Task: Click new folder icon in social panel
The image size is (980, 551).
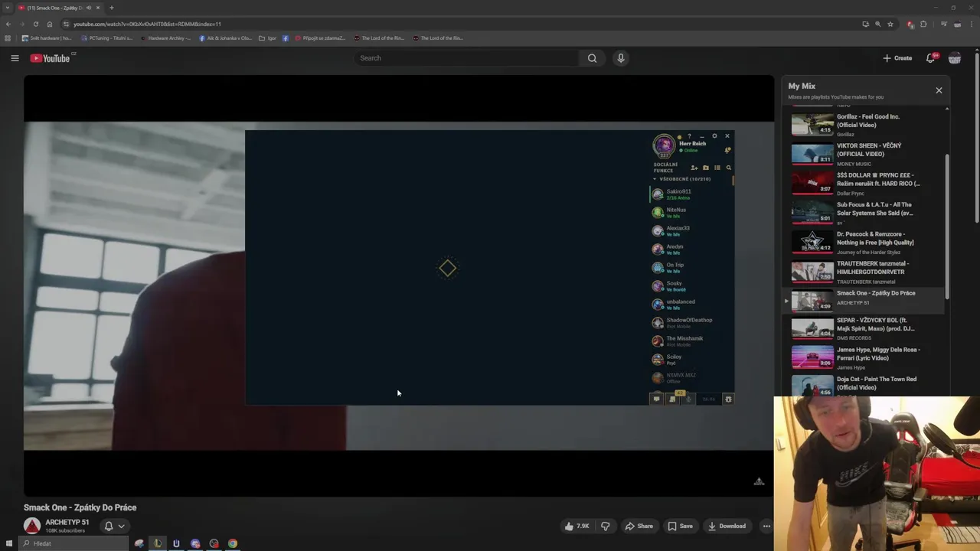Action: [x=706, y=168]
